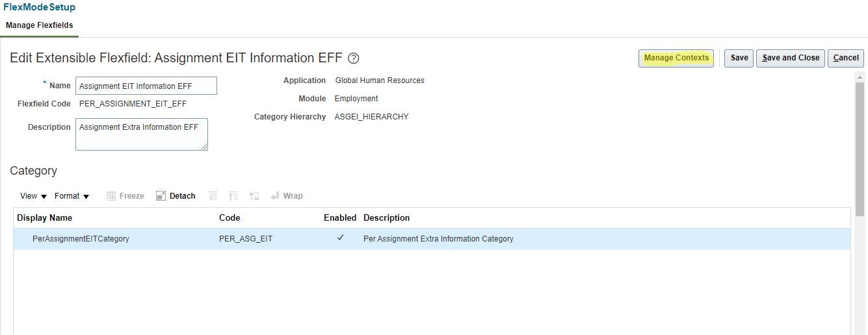The image size is (868, 335).
Task: Click the Display Name column header
Action: click(45, 217)
